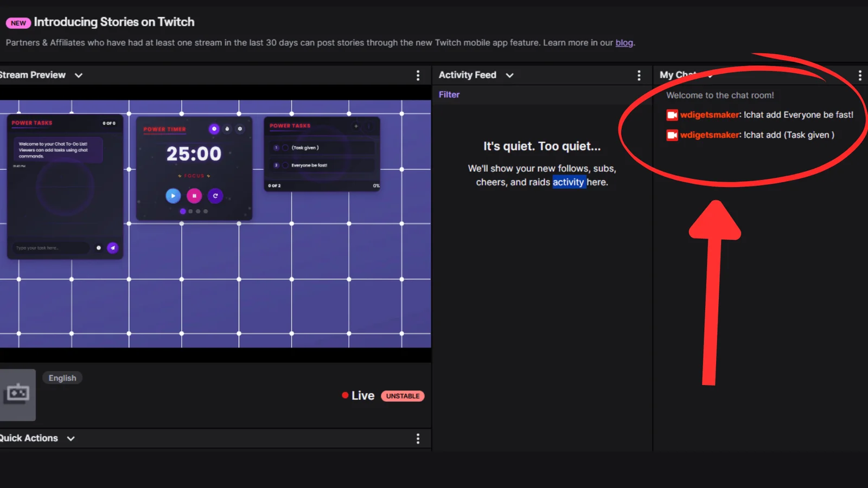Screen dimensions: 868x488
Task: Open Quick Actions three-dot options menu
Action: [x=418, y=439]
